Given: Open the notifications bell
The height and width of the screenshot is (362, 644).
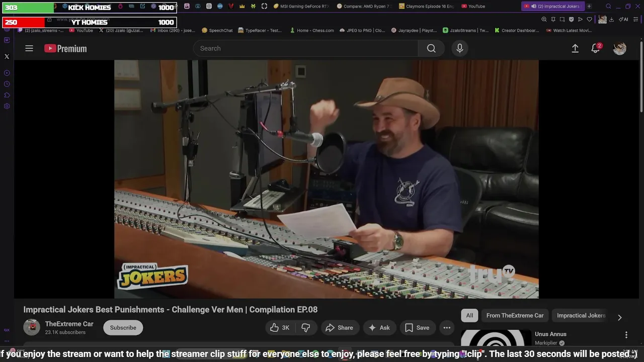Looking at the screenshot, I should tap(596, 48).
